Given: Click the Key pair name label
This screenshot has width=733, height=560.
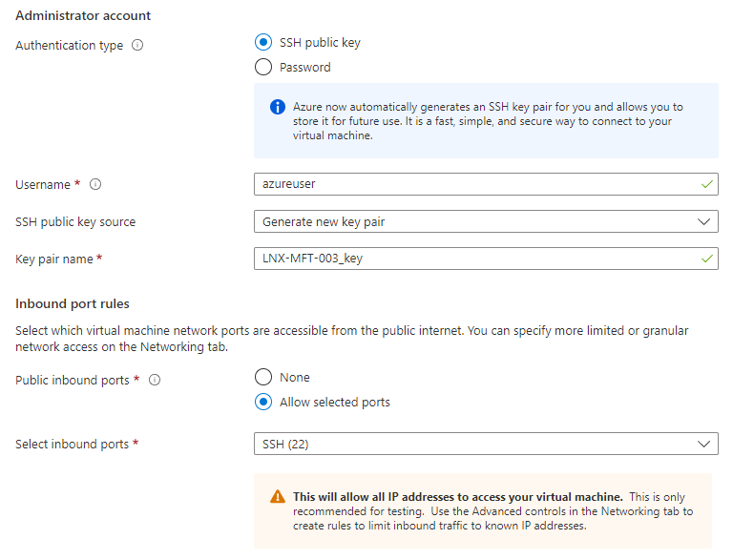Looking at the screenshot, I should 53,259.
